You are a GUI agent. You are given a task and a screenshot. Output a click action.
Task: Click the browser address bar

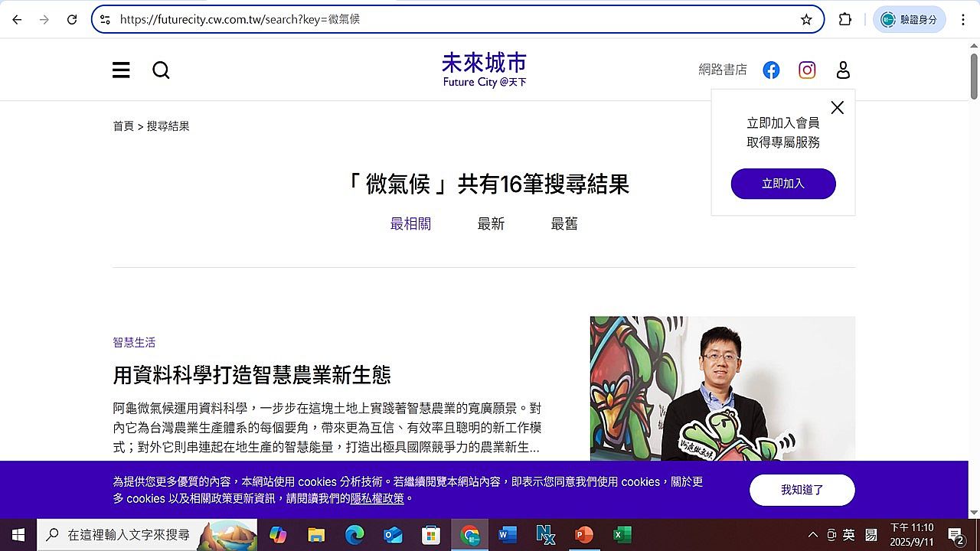coord(459,20)
